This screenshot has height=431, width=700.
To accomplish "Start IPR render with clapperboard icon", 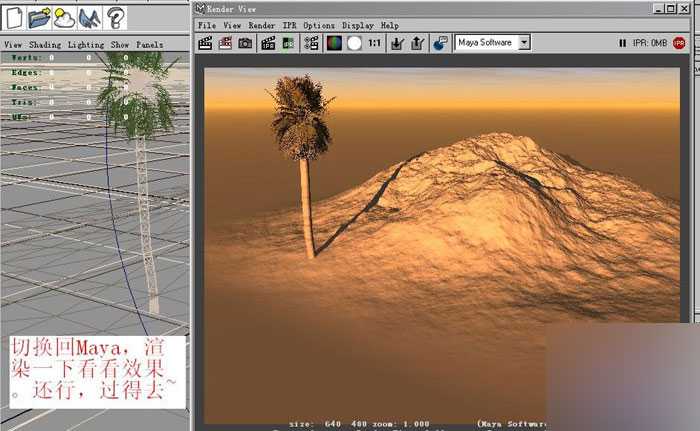I will coord(268,43).
